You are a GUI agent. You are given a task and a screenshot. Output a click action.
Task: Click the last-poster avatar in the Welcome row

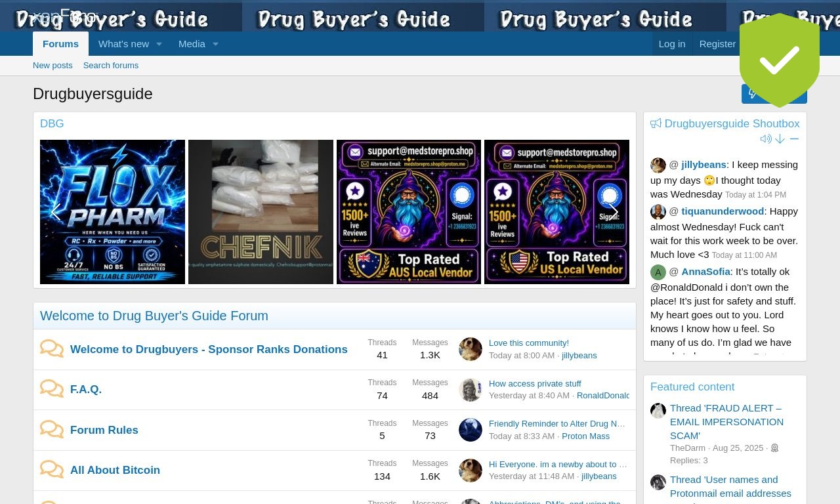pos(471,349)
